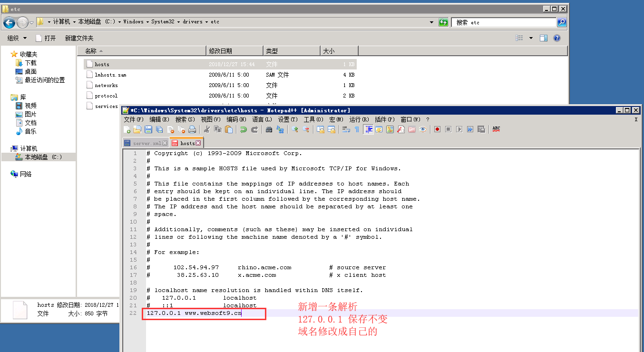Toggle the indent guide button
Screen dimensions: 644x352
[368, 129]
